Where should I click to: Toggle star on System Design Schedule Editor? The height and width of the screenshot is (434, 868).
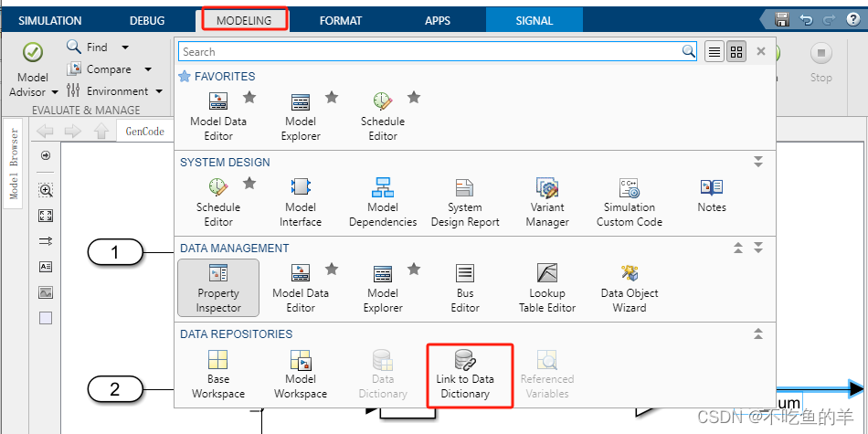pos(249,184)
